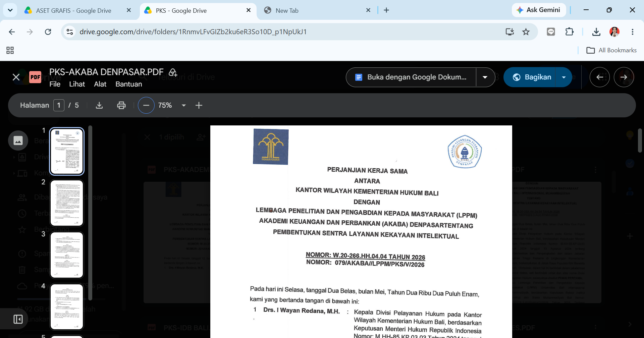Go to the previous file arrow

click(x=600, y=77)
